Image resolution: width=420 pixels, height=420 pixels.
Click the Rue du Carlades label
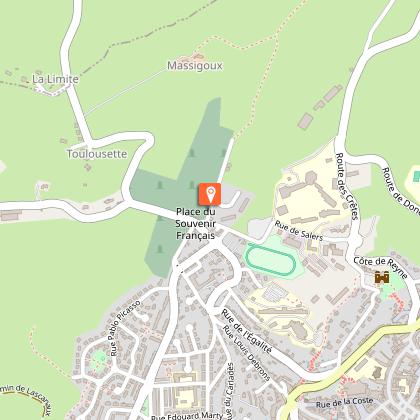[x=230, y=391]
